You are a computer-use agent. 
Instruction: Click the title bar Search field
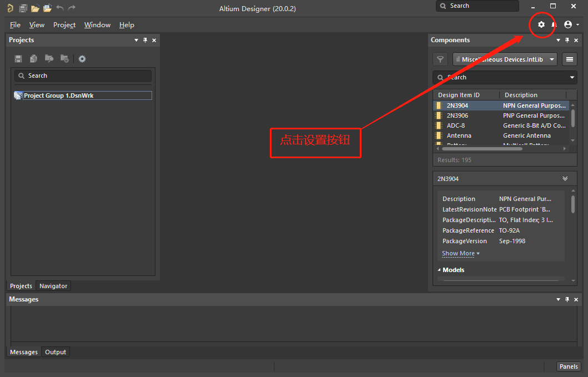coord(478,6)
